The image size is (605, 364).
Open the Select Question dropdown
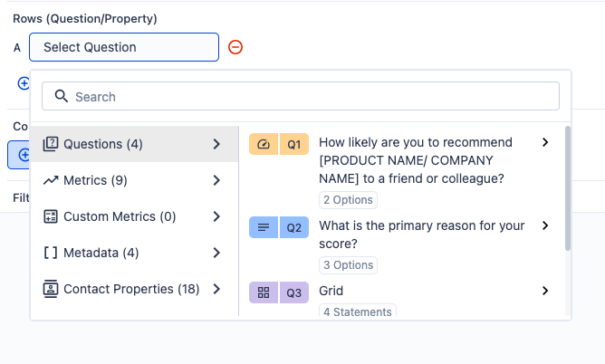click(x=124, y=47)
